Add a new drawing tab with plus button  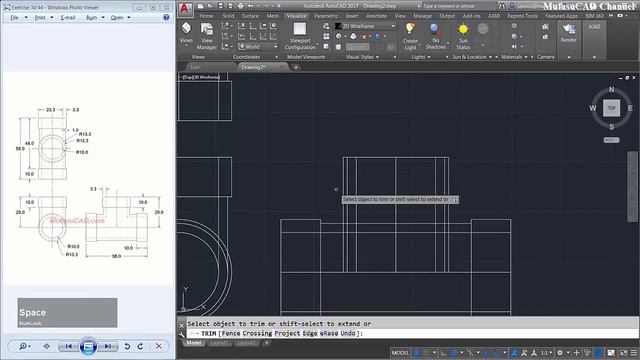tap(296, 67)
